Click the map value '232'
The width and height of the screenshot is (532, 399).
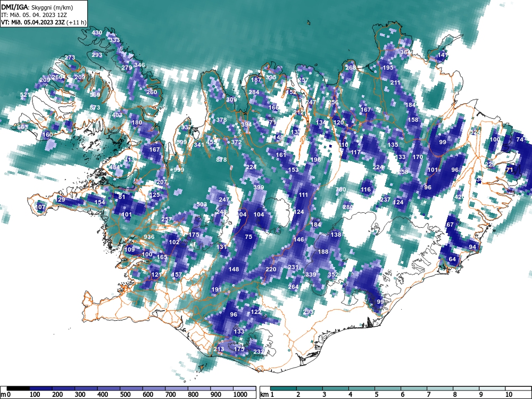259,352
